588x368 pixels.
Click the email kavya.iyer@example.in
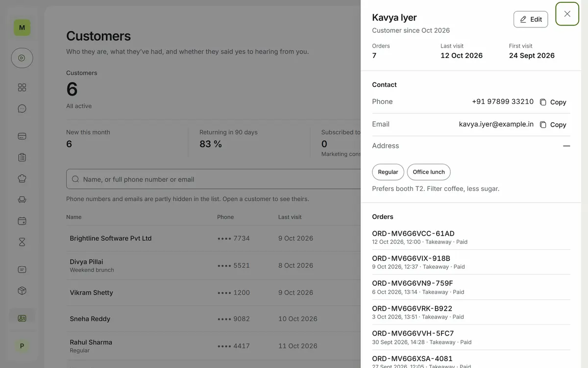pyautogui.click(x=496, y=124)
